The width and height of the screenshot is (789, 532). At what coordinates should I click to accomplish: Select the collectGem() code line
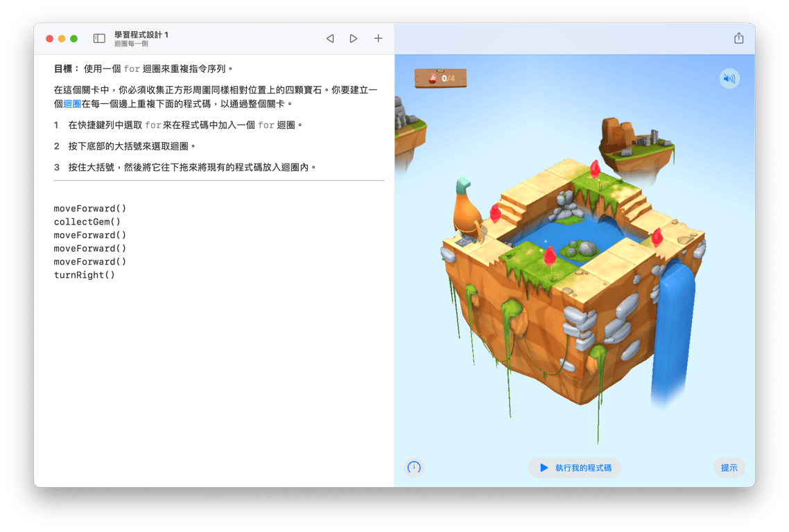point(87,222)
